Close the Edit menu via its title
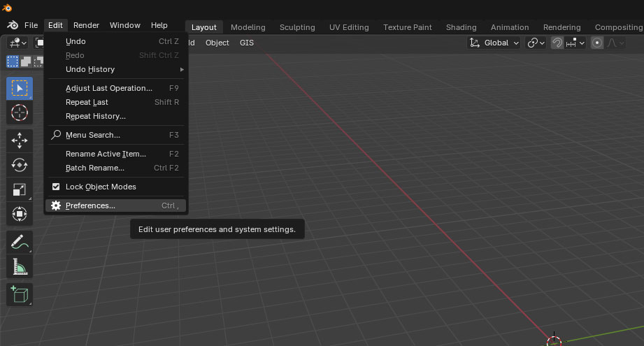644x346 pixels. tap(55, 25)
